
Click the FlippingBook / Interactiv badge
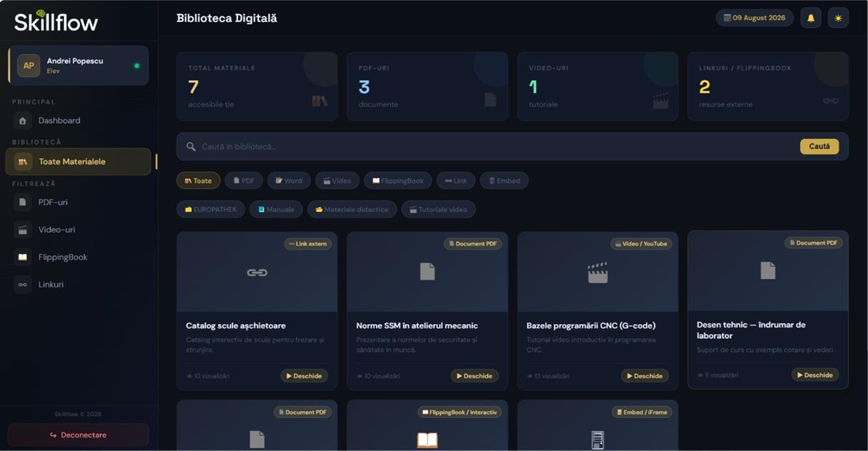click(x=460, y=412)
